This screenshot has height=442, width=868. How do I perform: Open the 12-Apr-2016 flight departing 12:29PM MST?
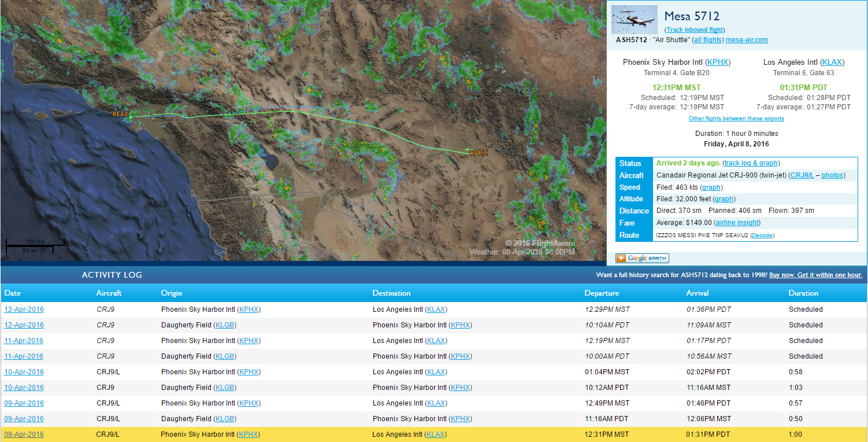(x=24, y=310)
